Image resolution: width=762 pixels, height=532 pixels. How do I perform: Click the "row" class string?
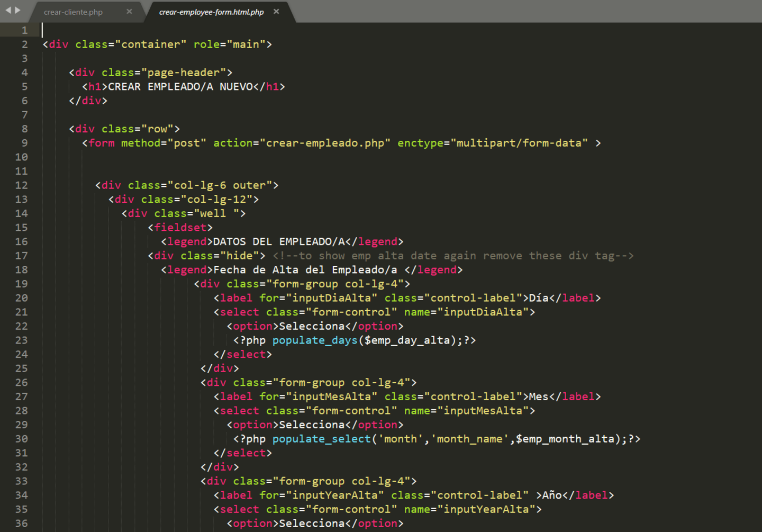coord(157,129)
